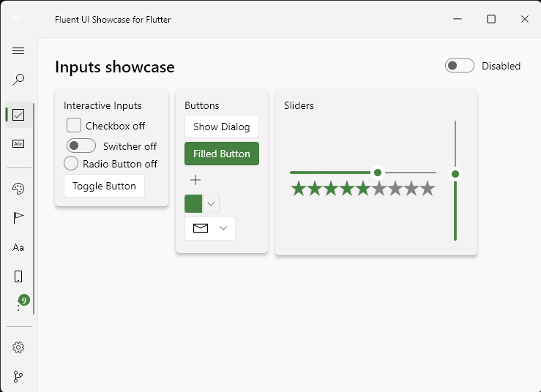Enable the Disabled toggle switch

click(460, 66)
